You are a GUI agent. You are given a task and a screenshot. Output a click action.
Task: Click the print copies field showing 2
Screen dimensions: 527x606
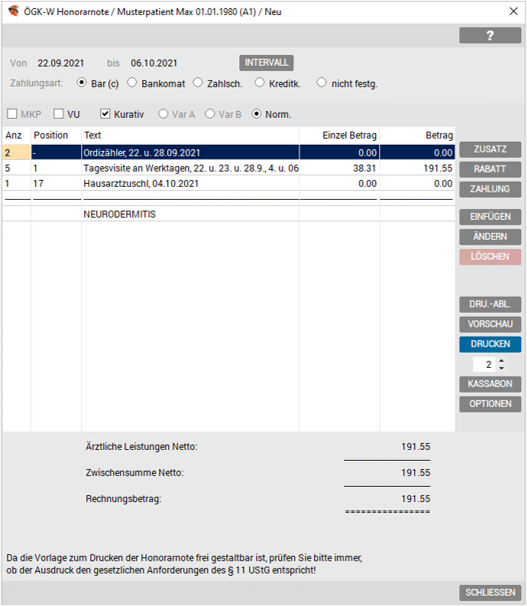click(484, 364)
